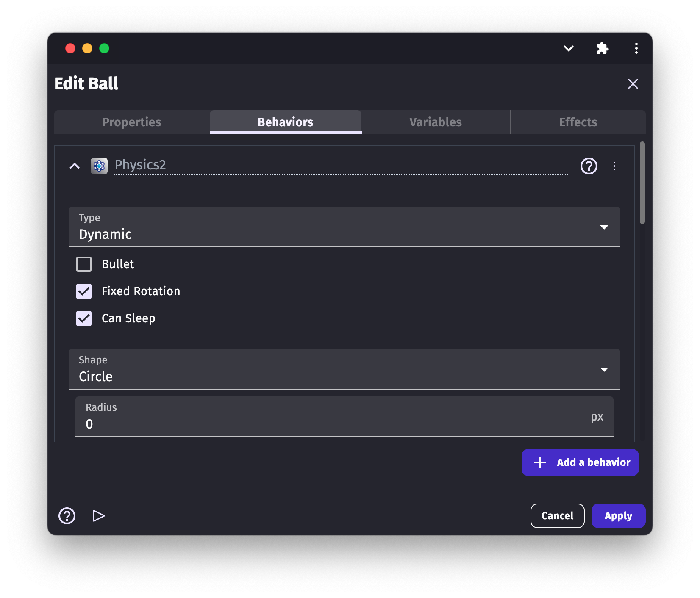
Task: Click the Apply button
Action: (618, 516)
